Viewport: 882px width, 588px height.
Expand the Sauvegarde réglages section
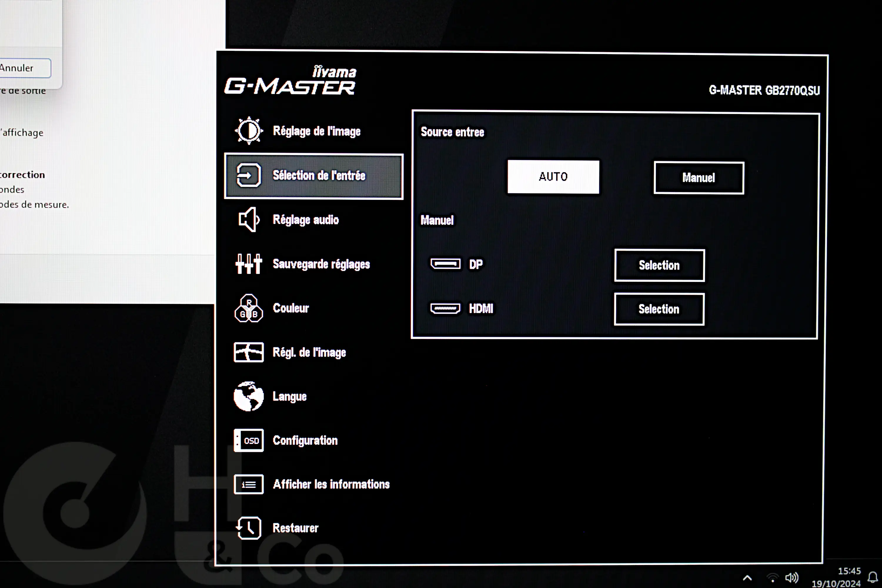tap(313, 264)
